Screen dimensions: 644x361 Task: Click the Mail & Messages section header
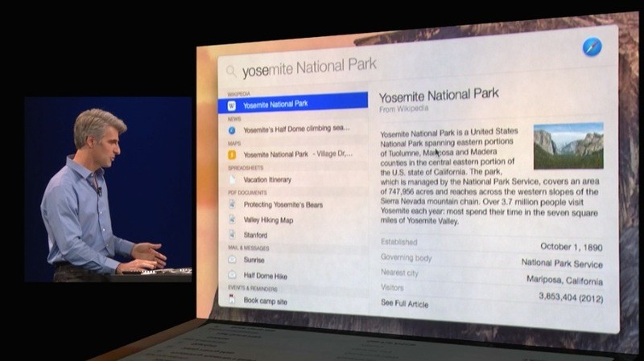pos(249,248)
